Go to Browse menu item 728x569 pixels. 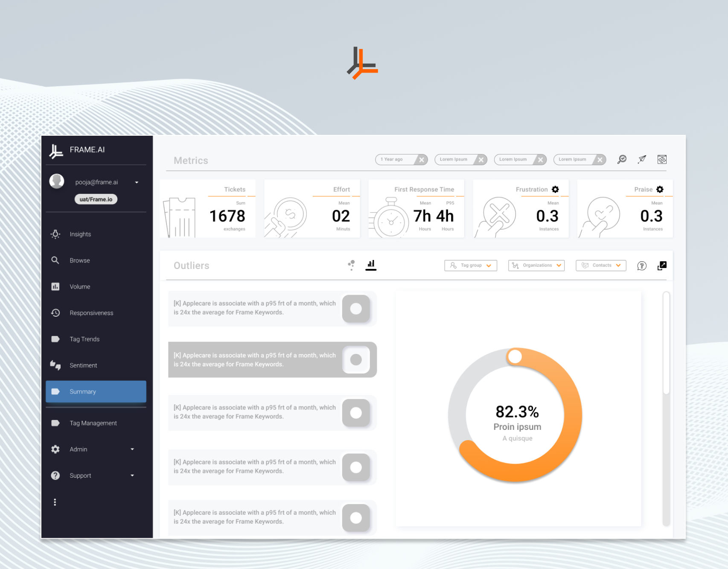[96, 260]
